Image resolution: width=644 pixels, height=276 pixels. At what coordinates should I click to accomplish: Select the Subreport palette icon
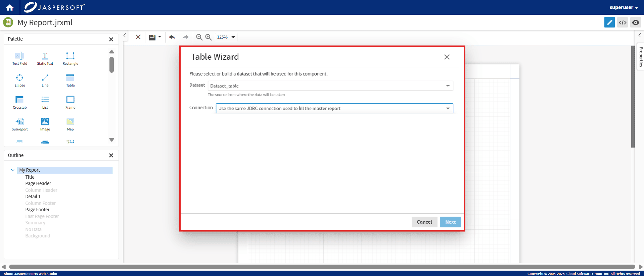(20, 124)
